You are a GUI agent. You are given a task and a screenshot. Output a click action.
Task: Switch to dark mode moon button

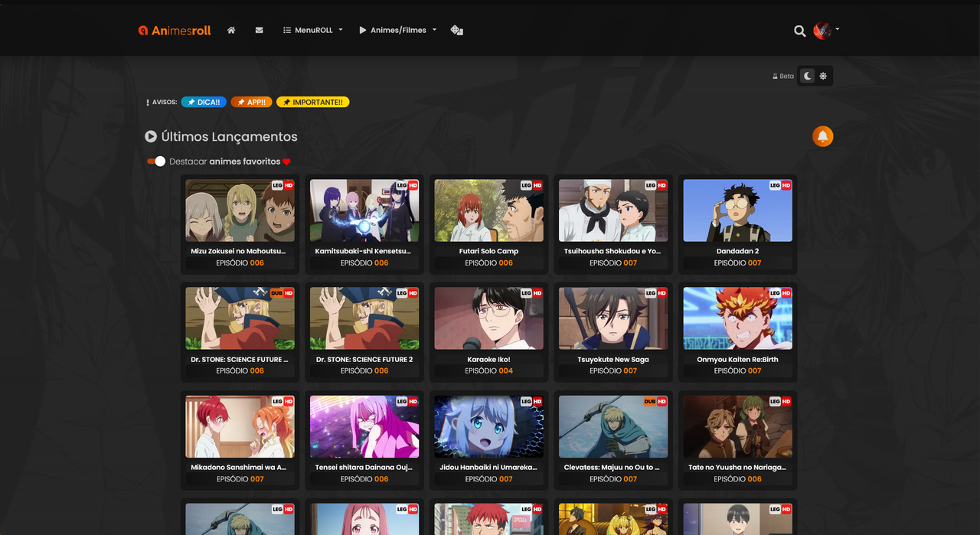point(807,76)
